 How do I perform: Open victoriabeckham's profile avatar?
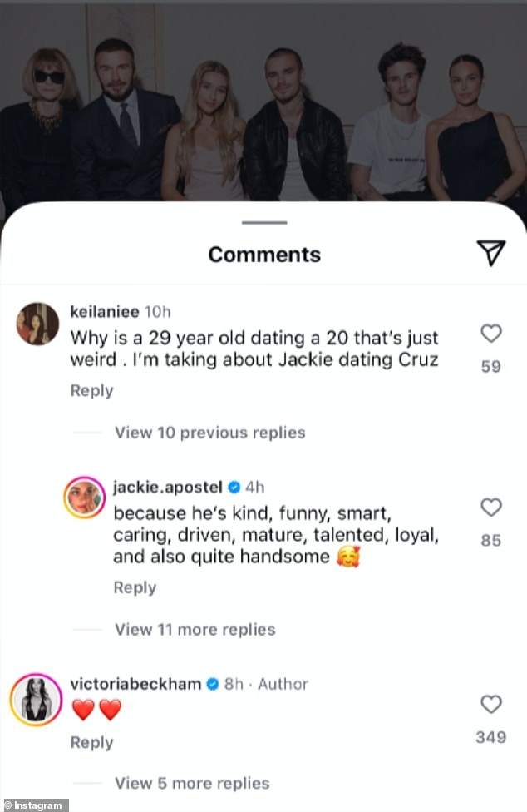tap(37, 696)
